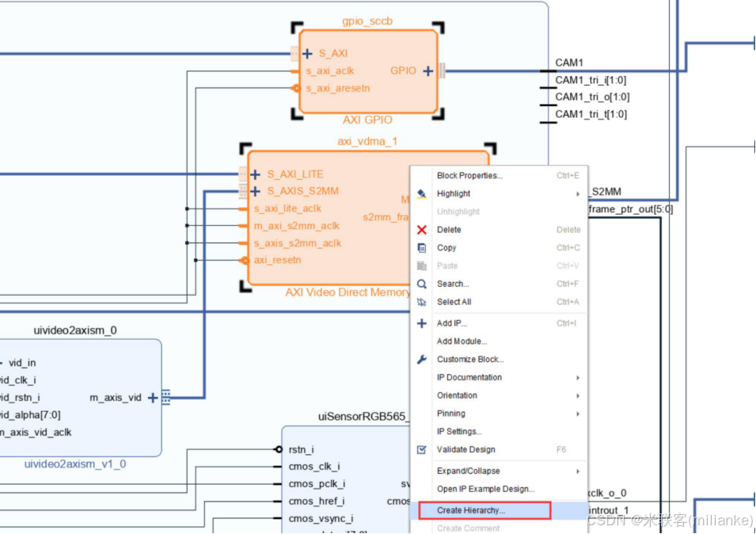Click the Copy icon in the context menu

[422, 247]
